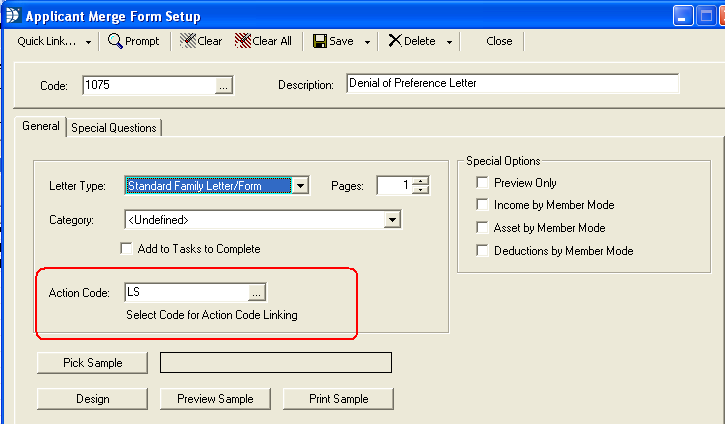Click the Save floppy disk icon
Image resolution: width=725 pixels, height=424 pixels.
[x=320, y=41]
